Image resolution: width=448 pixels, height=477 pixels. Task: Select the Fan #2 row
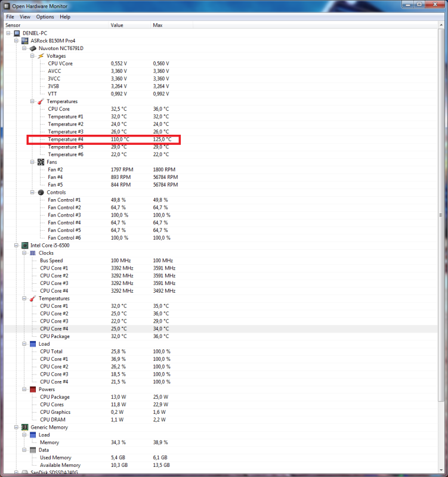pos(220,170)
